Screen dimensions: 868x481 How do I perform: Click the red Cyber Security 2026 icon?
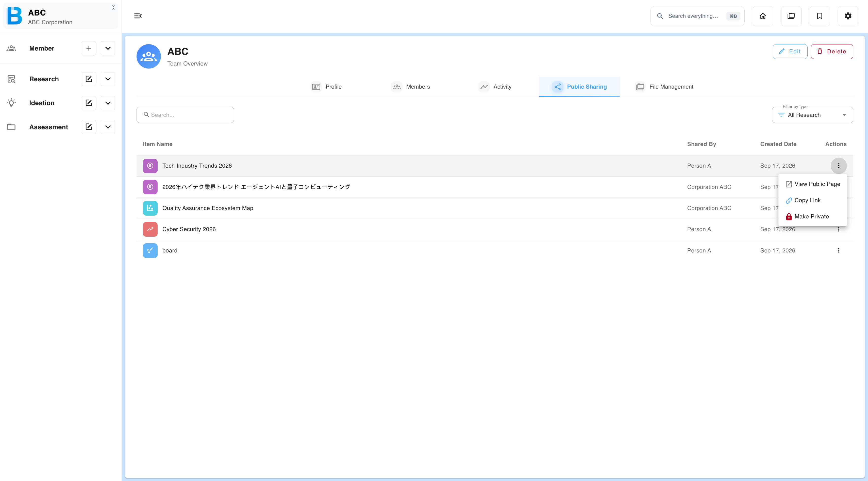(150, 229)
